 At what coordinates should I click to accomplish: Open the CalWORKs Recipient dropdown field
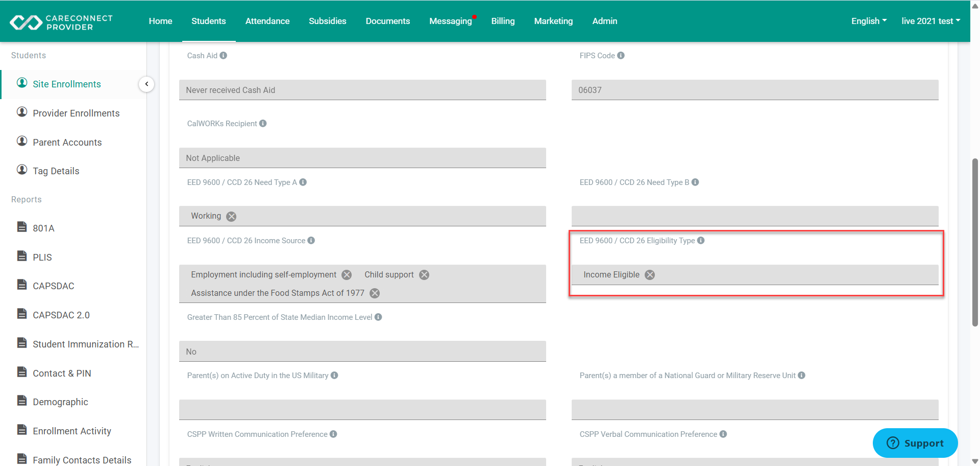click(362, 158)
